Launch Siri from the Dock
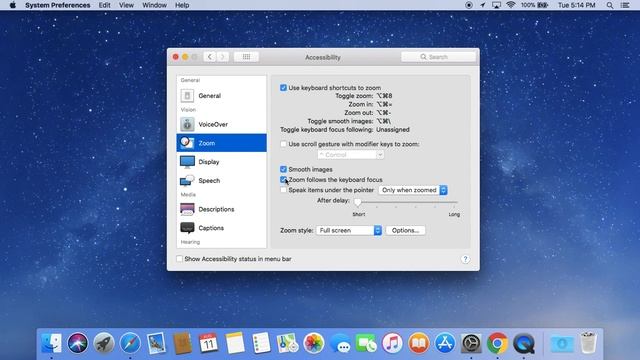Image resolution: width=640 pixels, height=360 pixels. click(x=78, y=343)
